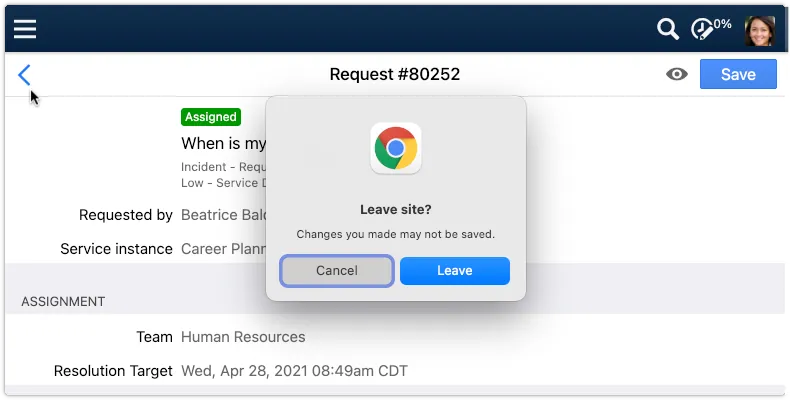790x400 pixels.
Task: Open the hamburger navigation menu
Action: click(x=25, y=29)
